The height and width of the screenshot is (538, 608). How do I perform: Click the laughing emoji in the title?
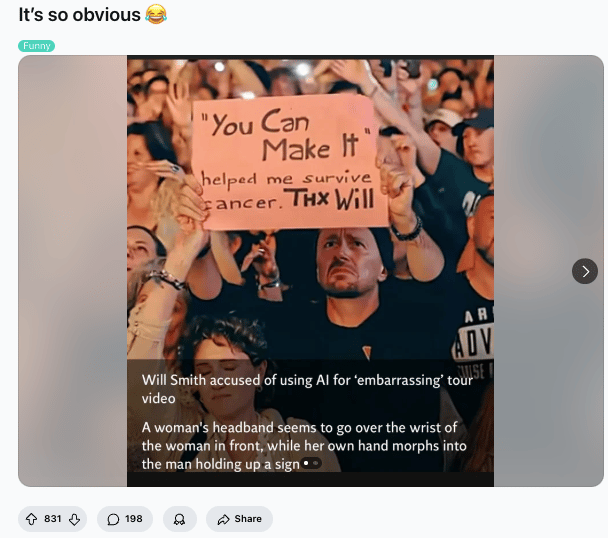[156, 14]
